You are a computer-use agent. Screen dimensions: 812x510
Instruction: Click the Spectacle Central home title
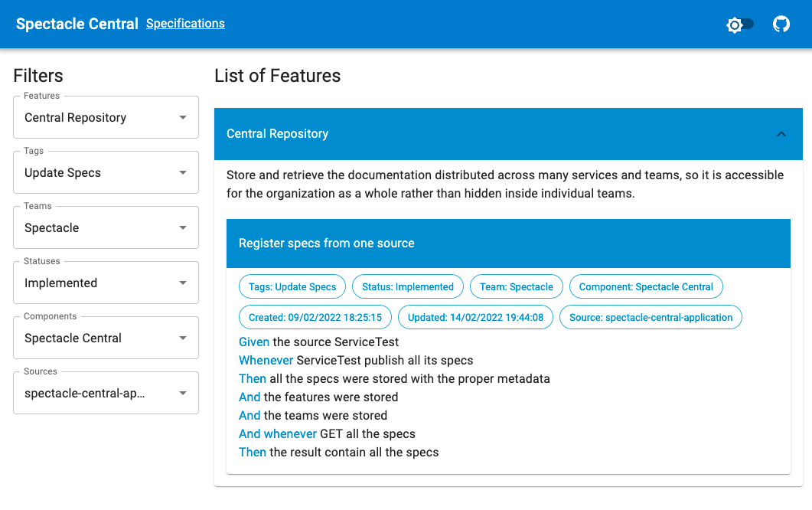77,24
